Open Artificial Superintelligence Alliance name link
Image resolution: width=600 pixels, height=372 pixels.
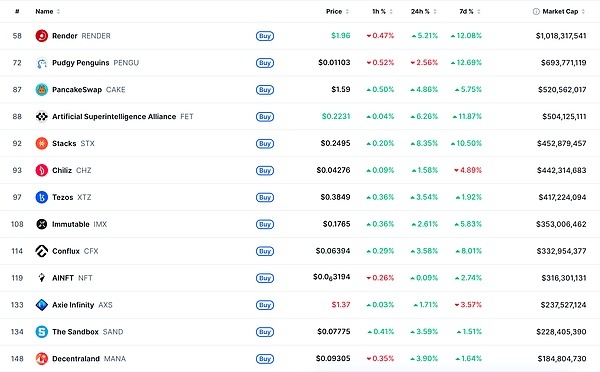point(114,116)
